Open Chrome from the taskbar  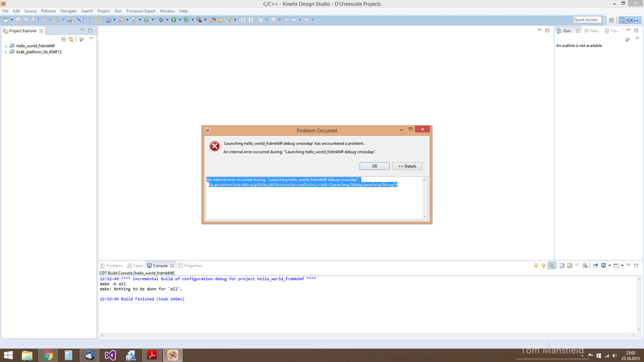click(x=48, y=355)
